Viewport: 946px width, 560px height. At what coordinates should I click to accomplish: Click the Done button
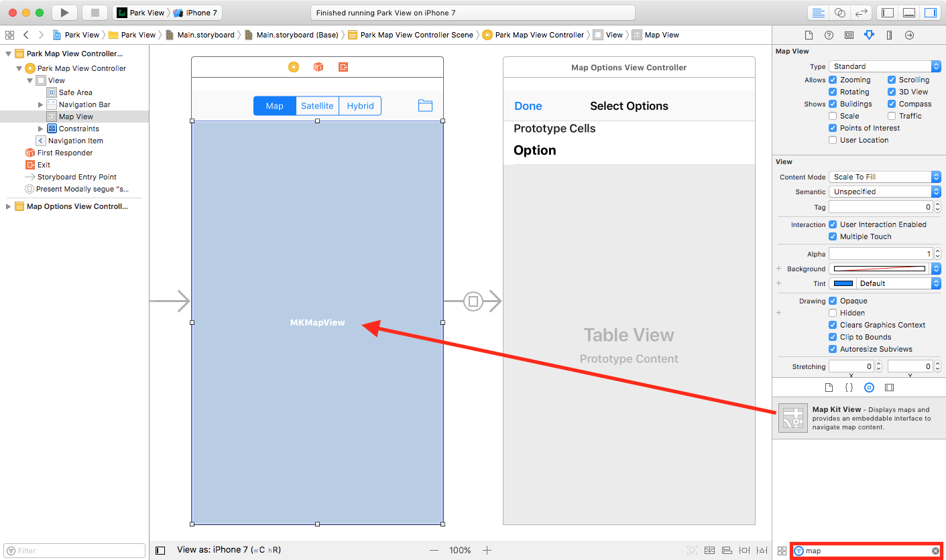click(x=528, y=106)
